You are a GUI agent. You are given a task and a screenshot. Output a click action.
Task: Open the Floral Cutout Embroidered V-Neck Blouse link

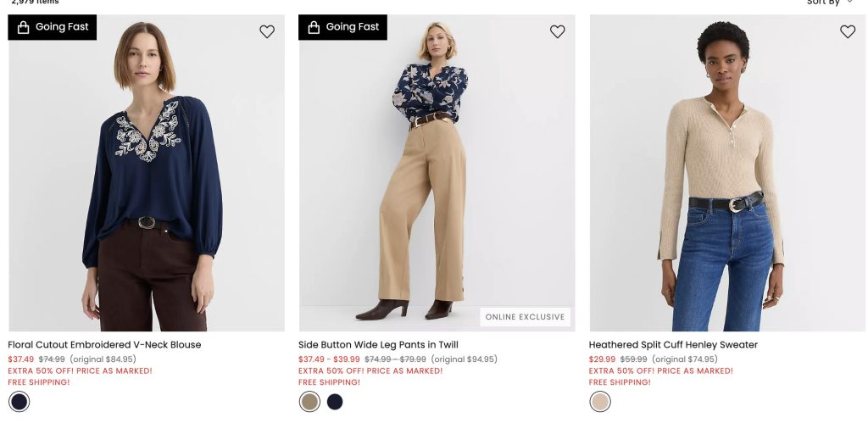click(104, 345)
